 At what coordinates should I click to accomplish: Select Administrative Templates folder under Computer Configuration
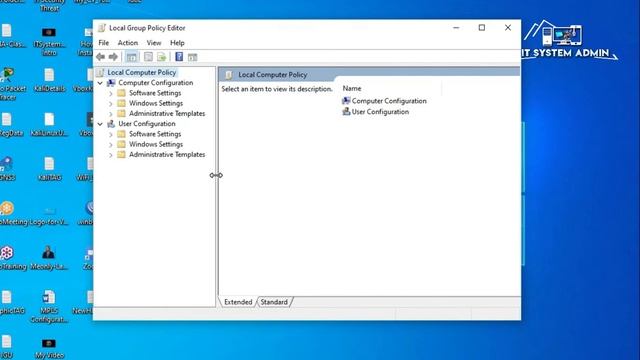167,113
